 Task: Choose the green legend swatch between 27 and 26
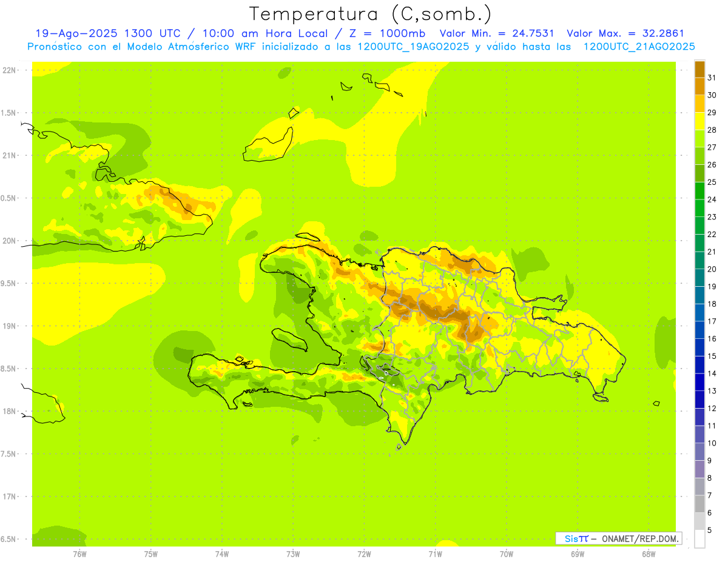pyautogui.click(x=699, y=156)
